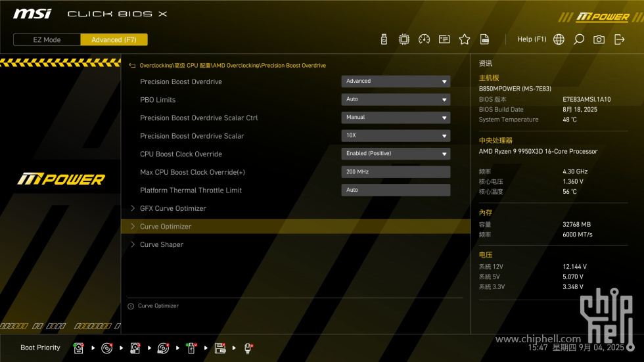This screenshot has width=644, height=362.
Task: Switch to EZ Mode
Action: pos(47,40)
